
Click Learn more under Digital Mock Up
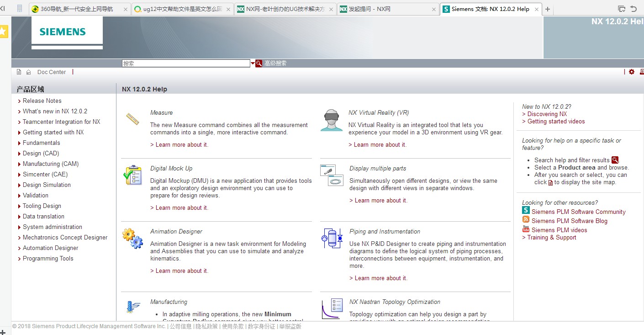179,208
